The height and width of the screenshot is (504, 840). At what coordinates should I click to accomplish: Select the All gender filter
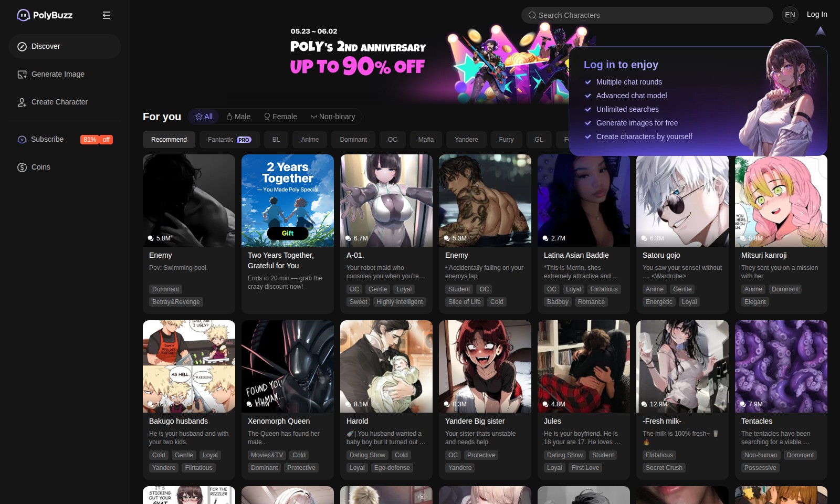204,117
